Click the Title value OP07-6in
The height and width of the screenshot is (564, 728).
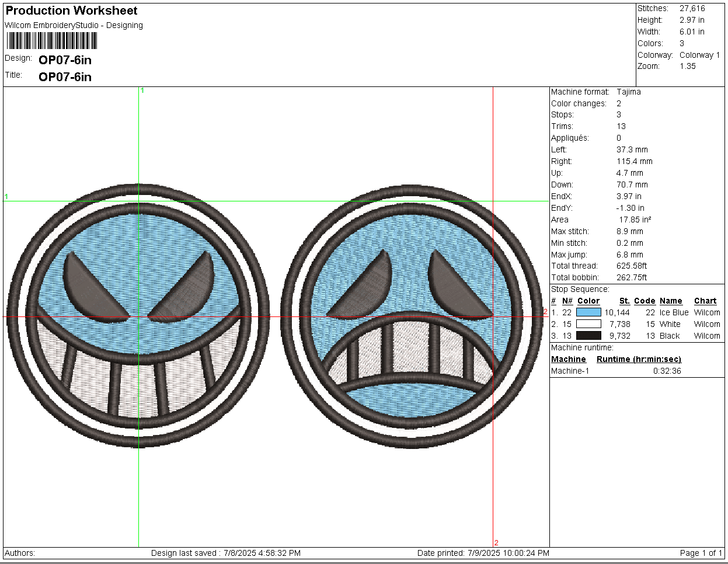[65, 76]
